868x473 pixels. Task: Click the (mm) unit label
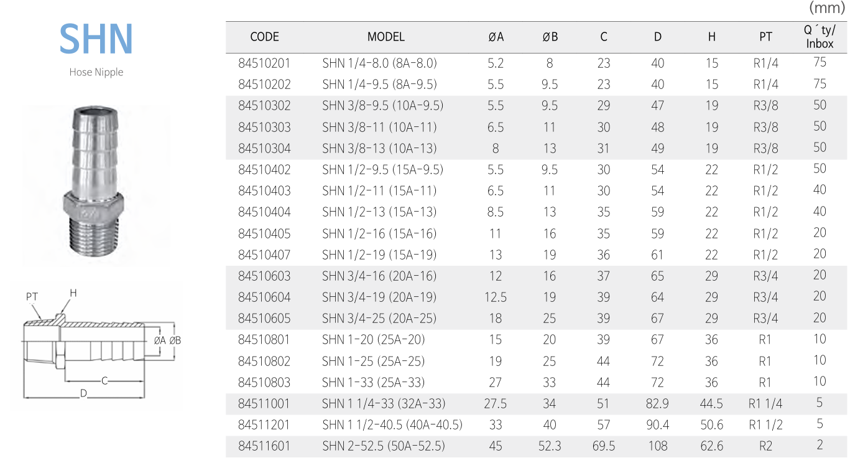click(x=827, y=8)
